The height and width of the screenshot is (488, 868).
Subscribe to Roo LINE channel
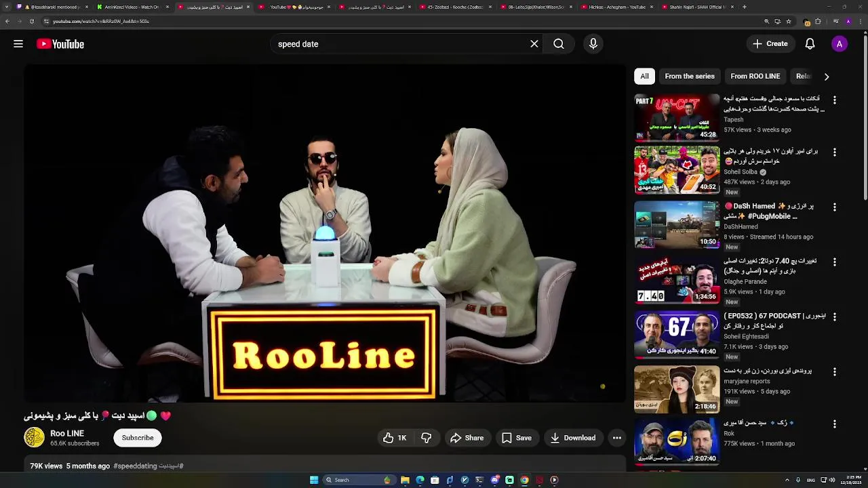[138, 438]
